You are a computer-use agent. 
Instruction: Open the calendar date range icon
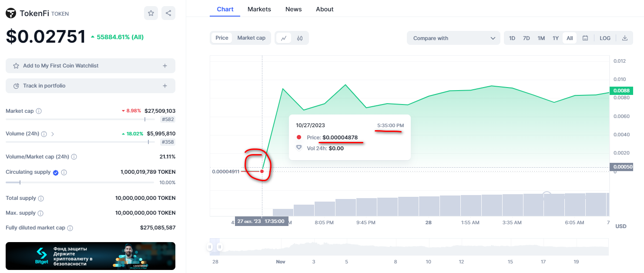click(585, 38)
